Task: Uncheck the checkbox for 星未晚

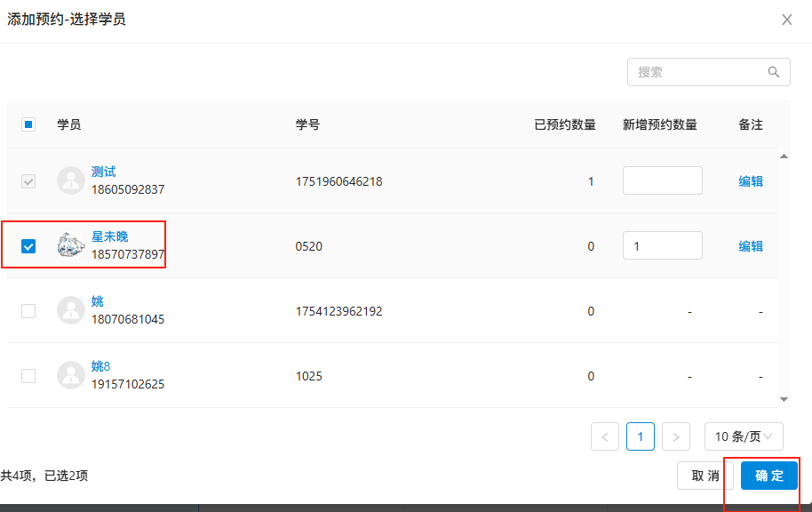Action: (28, 246)
